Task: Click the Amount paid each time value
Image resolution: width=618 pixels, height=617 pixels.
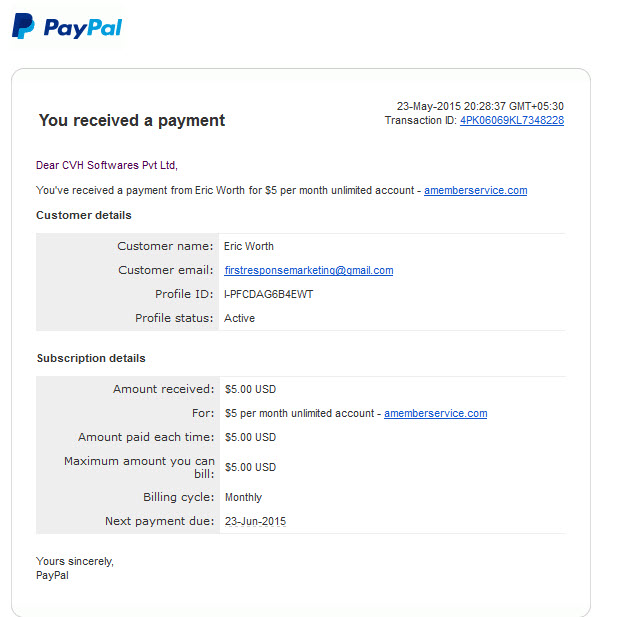Action: [250, 437]
